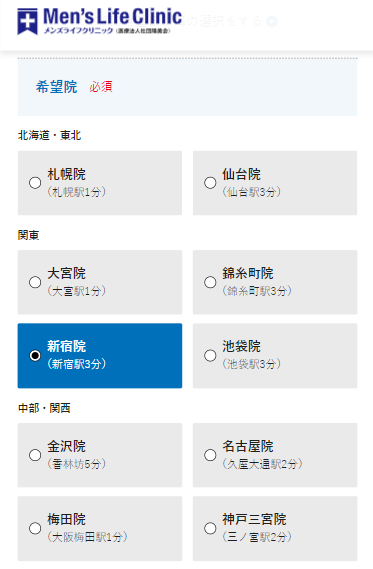Pick the 池袋院 radio button

click(x=210, y=355)
